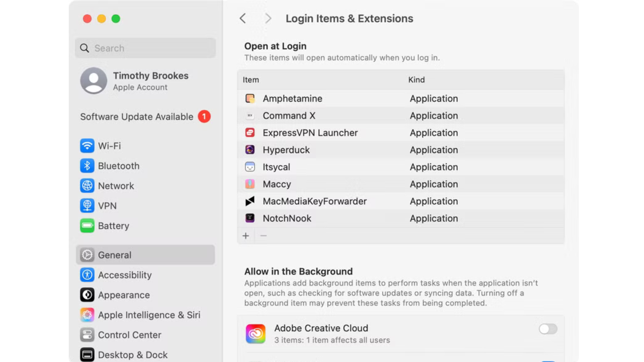Select the ExpressVPN Launcher app icon

click(x=250, y=133)
